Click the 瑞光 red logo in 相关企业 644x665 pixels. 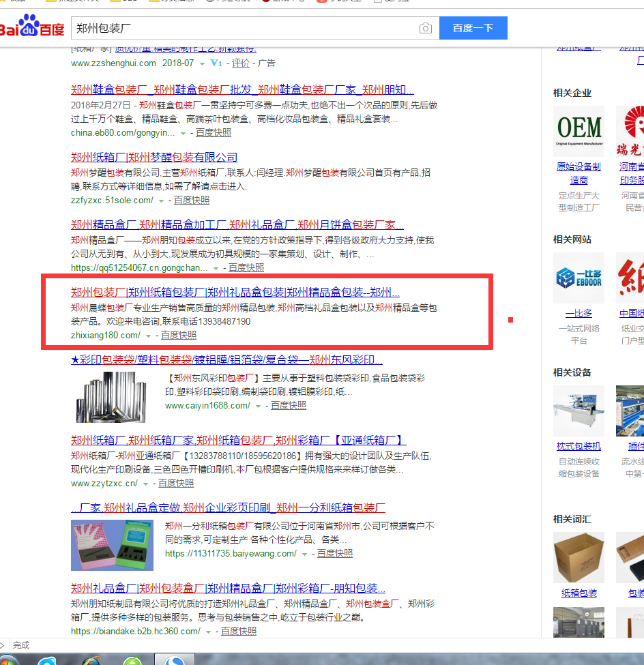pyautogui.click(x=630, y=132)
